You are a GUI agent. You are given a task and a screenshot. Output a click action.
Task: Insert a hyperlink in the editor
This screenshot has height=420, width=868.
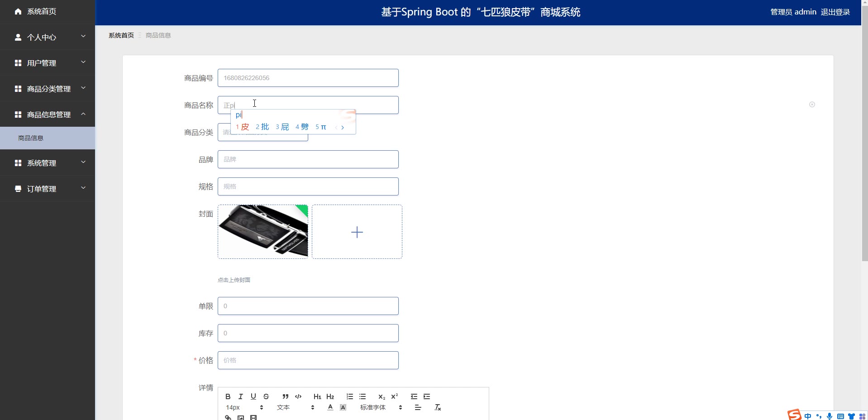point(228,417)
